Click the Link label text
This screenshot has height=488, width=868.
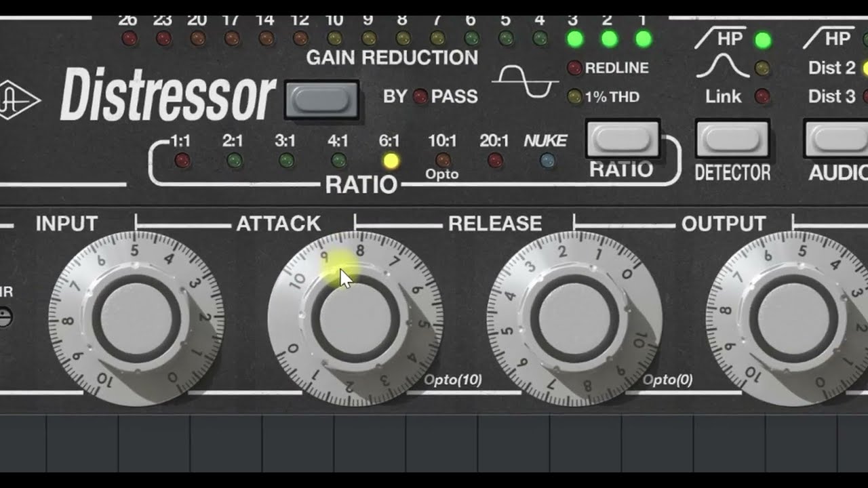pos(723,96)
